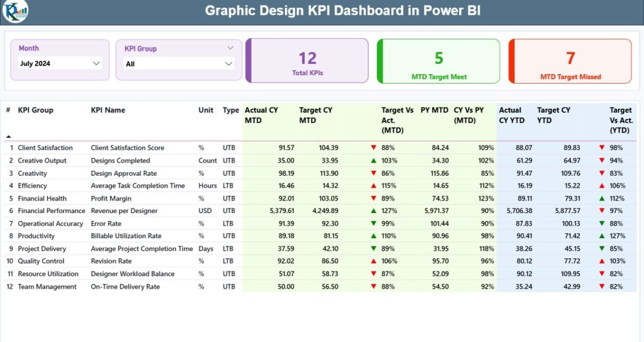Click the red YTD down arrow for On-Time Delivery Rate
Image resolution: width=644 pixels, height=342 pixels.
(602, 287)
